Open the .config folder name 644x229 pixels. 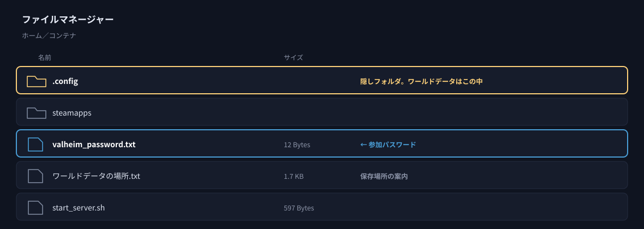65,81
